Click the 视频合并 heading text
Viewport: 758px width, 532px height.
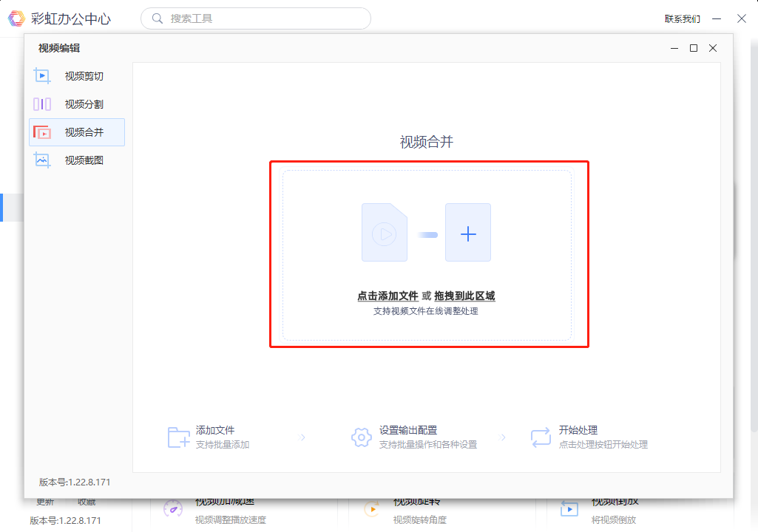[427, 142]
